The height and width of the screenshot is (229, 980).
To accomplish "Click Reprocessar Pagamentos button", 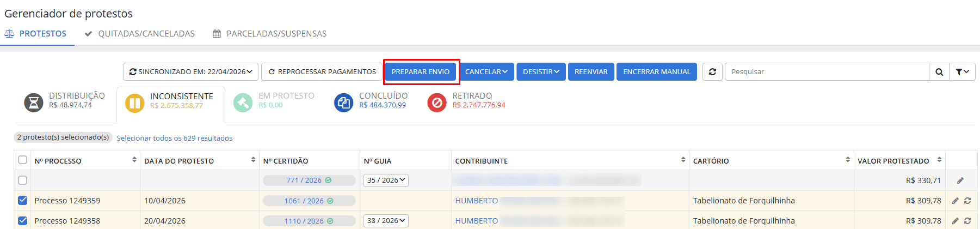I will 322,72.
